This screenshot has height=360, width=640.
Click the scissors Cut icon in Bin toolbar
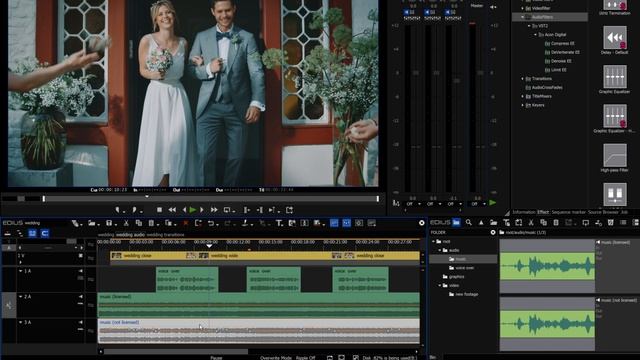click(x=531, y=222)
